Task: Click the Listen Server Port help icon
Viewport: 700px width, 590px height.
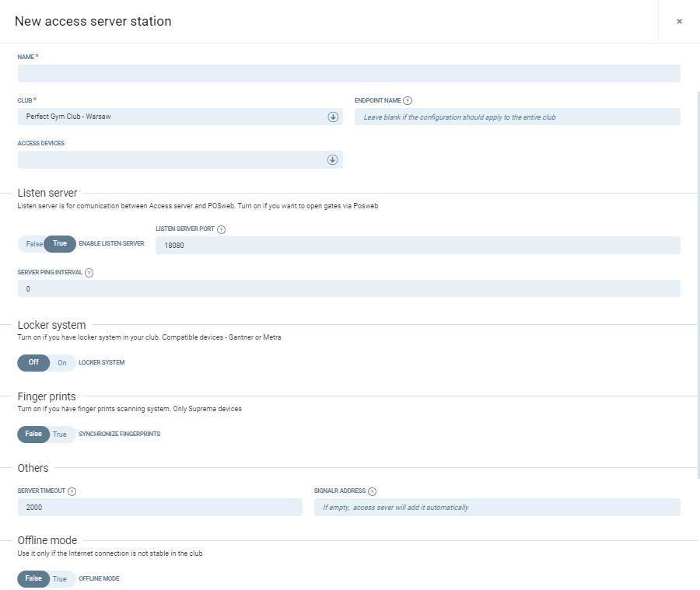Action: tap(222, 229)
